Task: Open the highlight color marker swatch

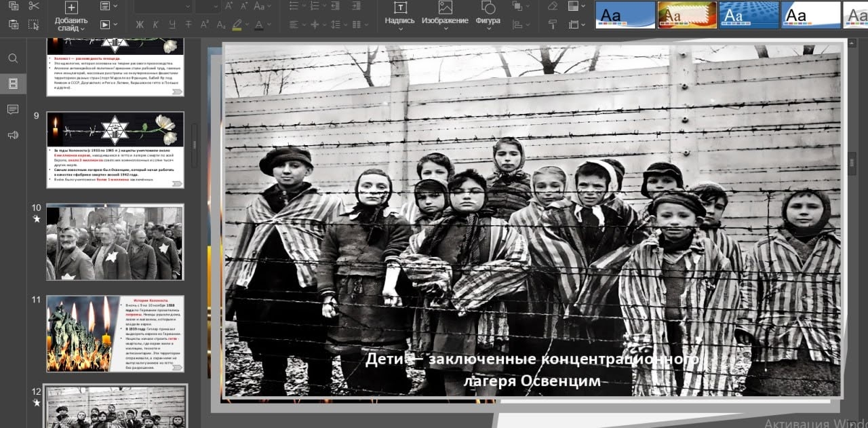Action: click(x=237, y=25)
